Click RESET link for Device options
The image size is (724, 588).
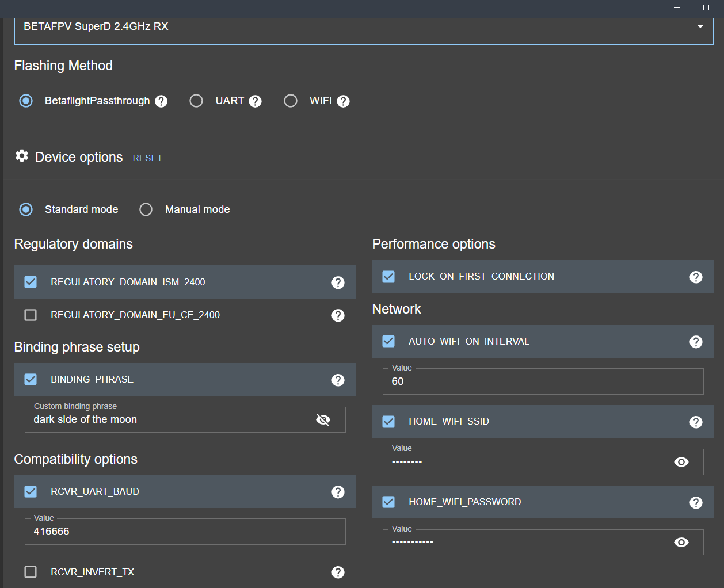coord(147,158)
